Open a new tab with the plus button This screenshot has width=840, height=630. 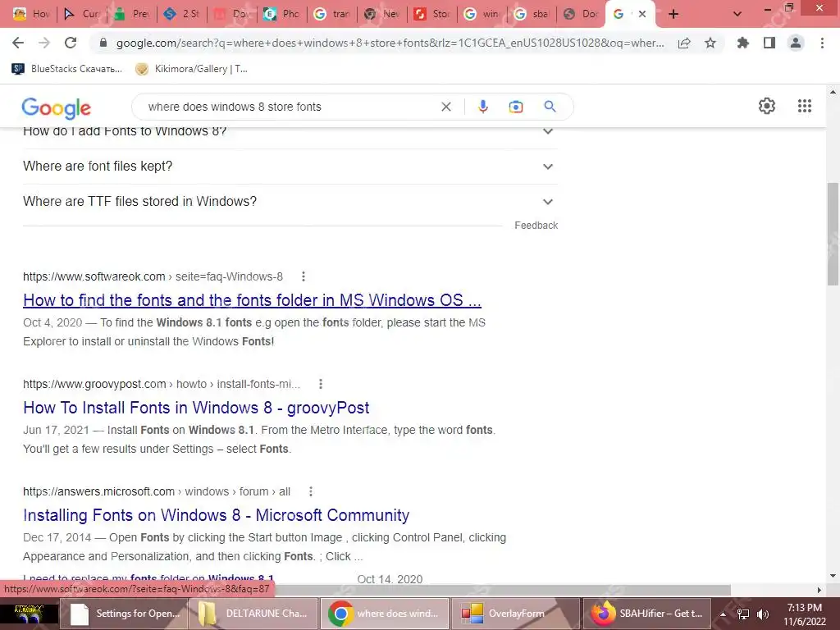pos(673,15)
